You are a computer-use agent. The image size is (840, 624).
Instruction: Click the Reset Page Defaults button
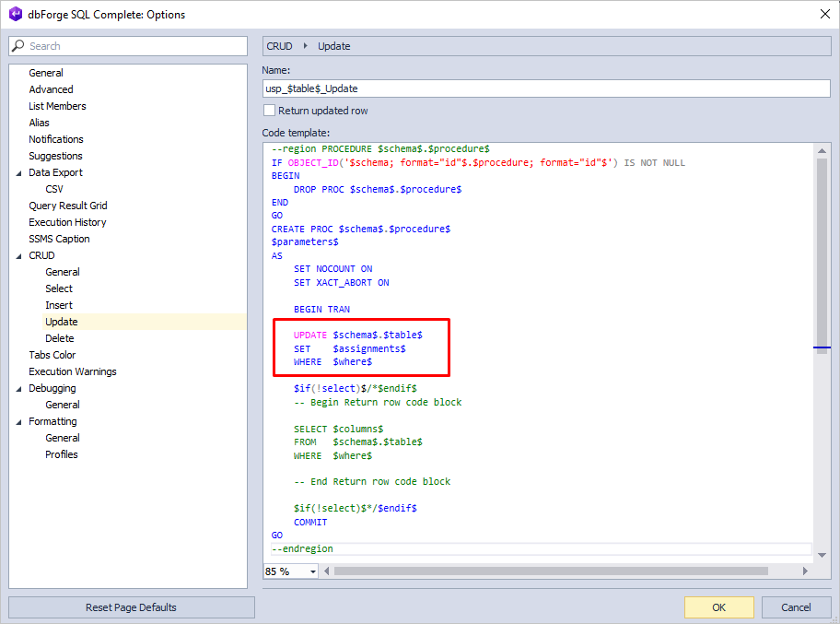pos(131,607)
